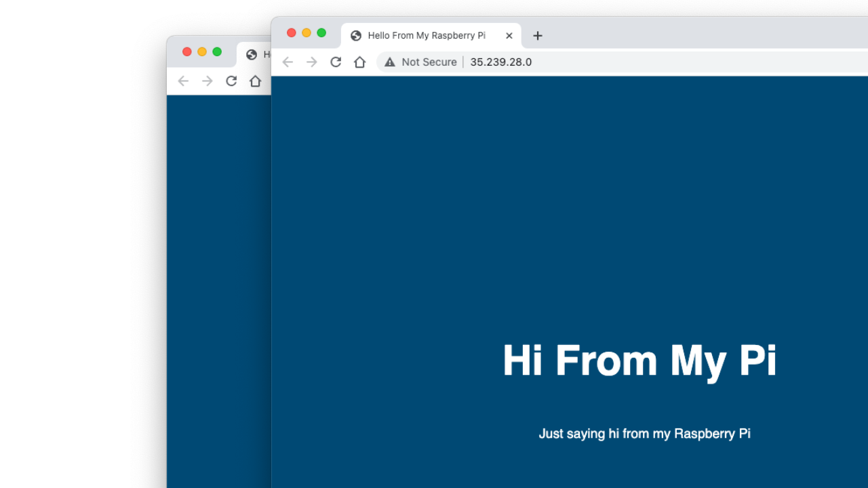Select the partially visible tab in the background window
The height and width of the screenshot is (488, 868).
[261, 54]
